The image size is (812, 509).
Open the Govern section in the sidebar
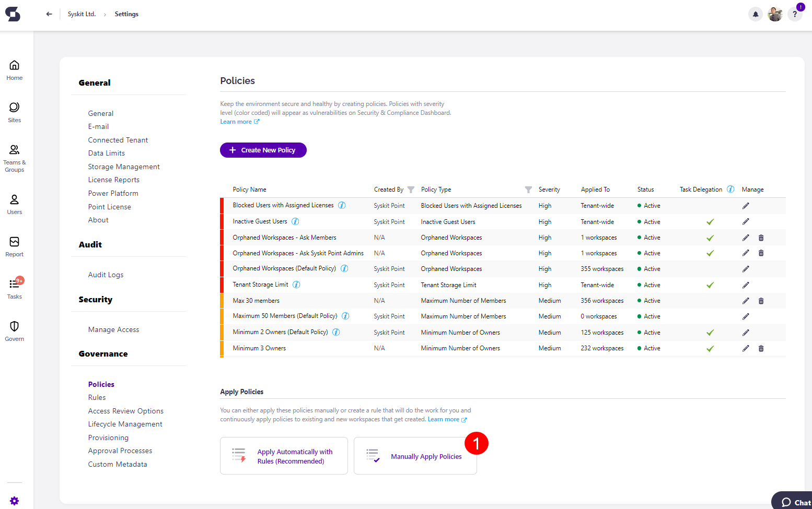pos(14,330)
